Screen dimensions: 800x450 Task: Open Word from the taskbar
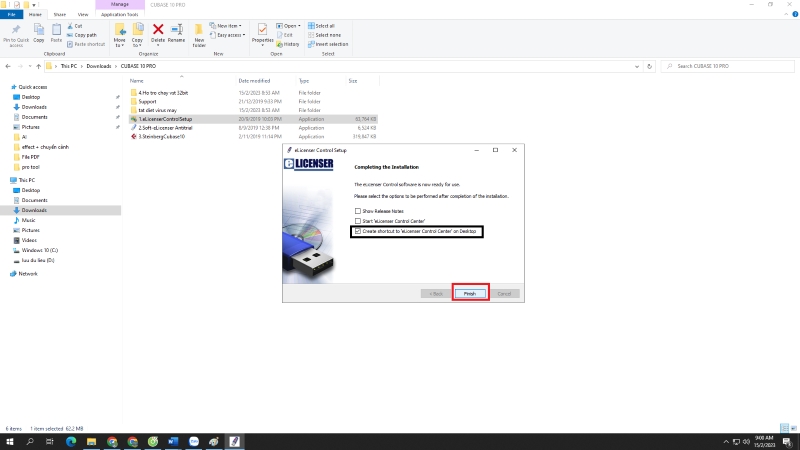tap(173, 441)
